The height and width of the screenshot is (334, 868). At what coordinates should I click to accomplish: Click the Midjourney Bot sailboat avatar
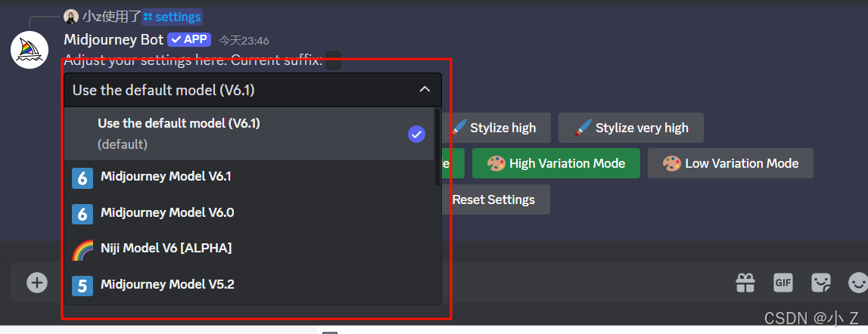coord(31,50)
